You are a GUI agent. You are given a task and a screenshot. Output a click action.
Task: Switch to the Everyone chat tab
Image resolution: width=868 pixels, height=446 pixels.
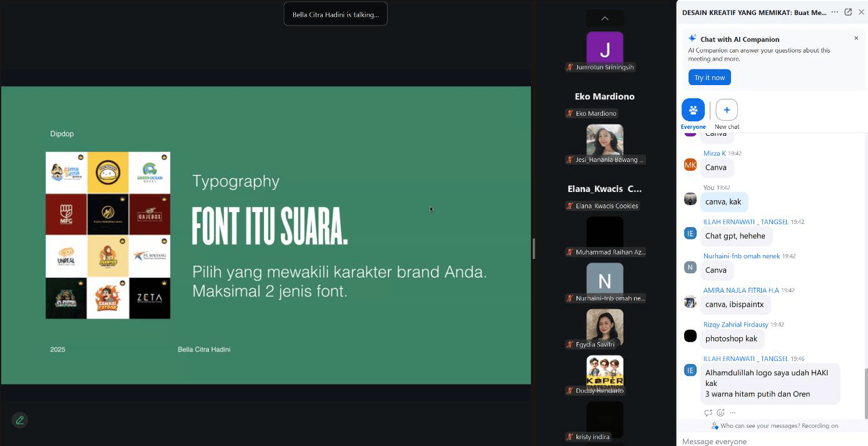[x=693, y=113]
